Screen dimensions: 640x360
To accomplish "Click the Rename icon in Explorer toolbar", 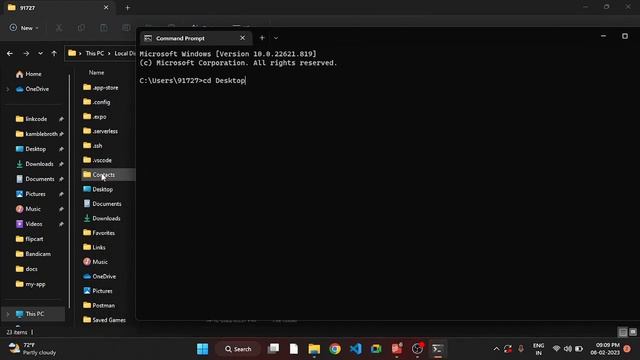I will [x=126, y=28].
